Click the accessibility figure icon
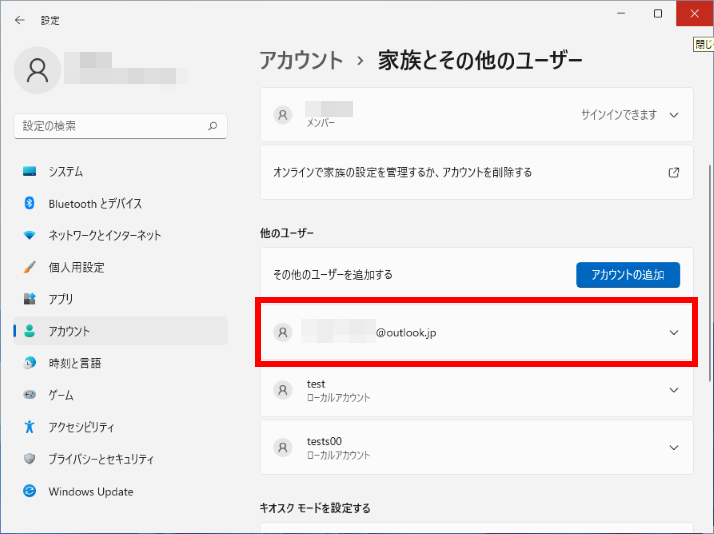The width and height of the screenshot is (714, 534). tap(30, 427)
